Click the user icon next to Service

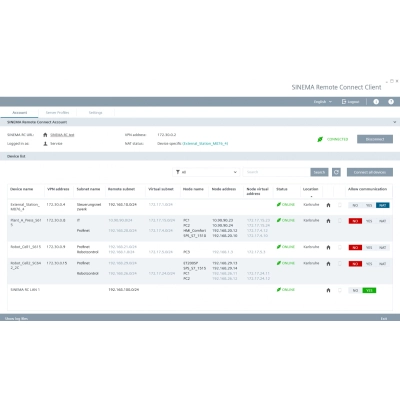[45, 144]
